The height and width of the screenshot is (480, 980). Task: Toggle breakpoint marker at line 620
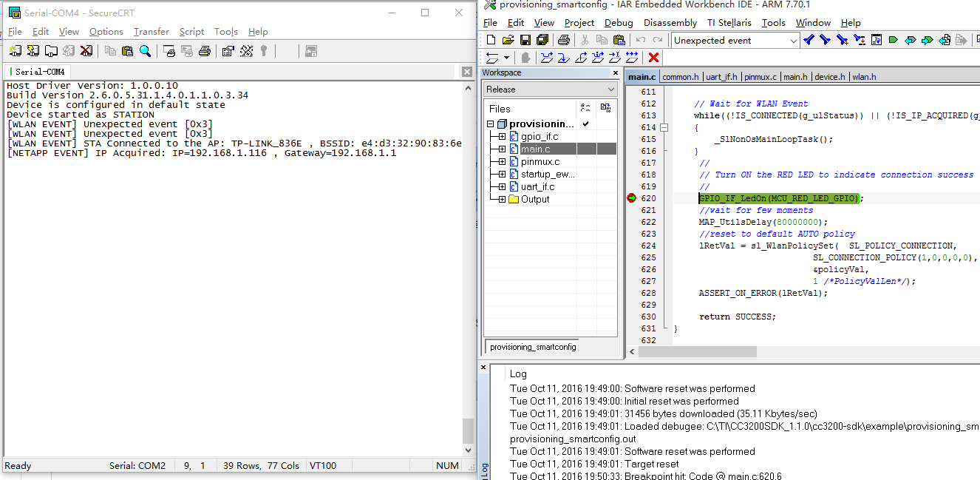coord(631,198)
